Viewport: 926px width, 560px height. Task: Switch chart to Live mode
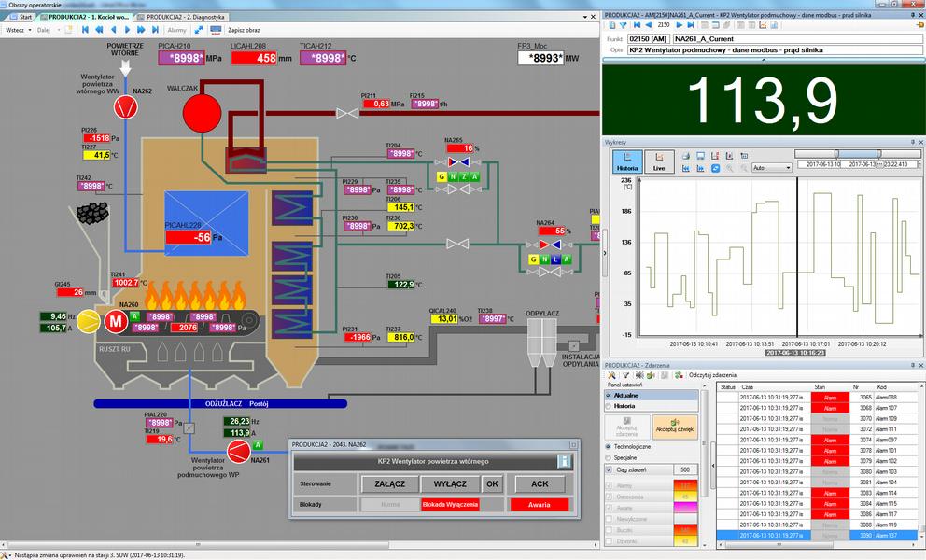tap(659, 161)
